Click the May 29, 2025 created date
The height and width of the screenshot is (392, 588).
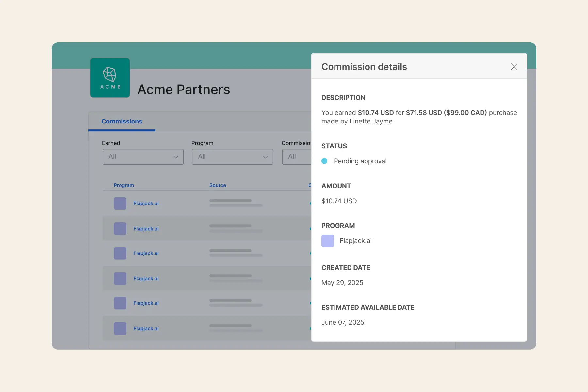point(342,283)
